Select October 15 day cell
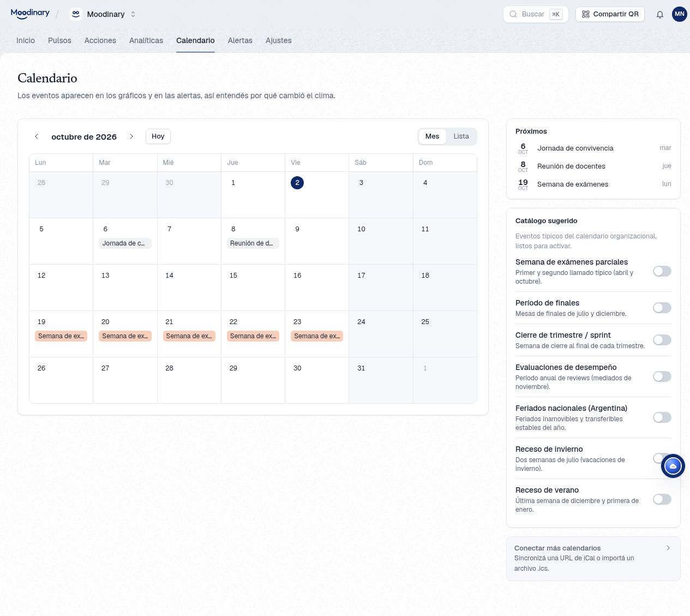690x616 pixels. (253, 288)
